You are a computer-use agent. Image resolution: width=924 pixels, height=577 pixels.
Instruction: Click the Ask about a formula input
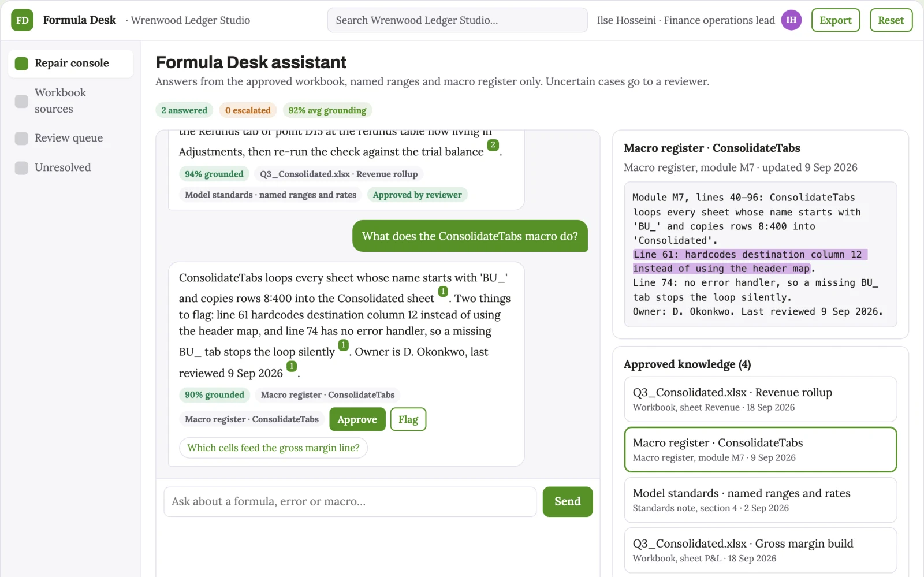[350, 502]
